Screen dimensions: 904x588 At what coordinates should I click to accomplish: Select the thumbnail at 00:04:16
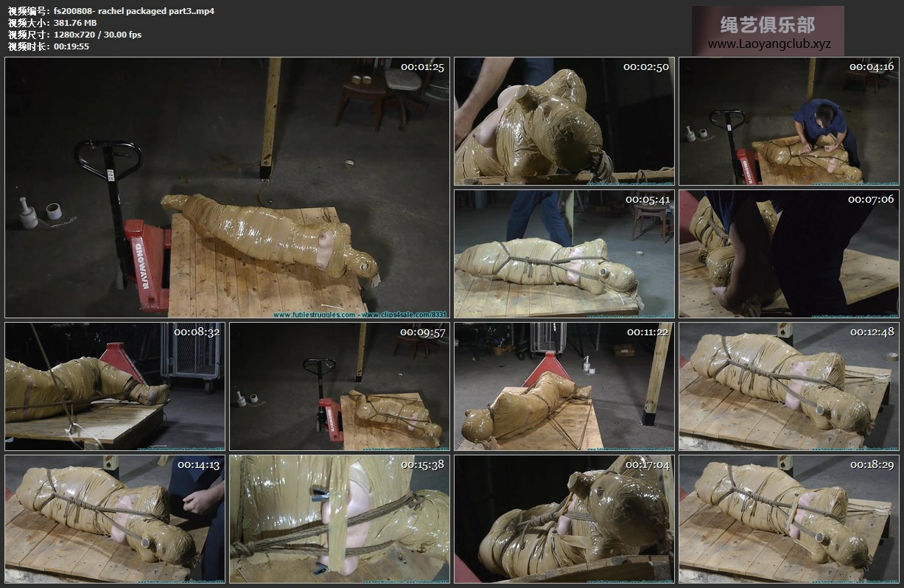click(788, 121)
